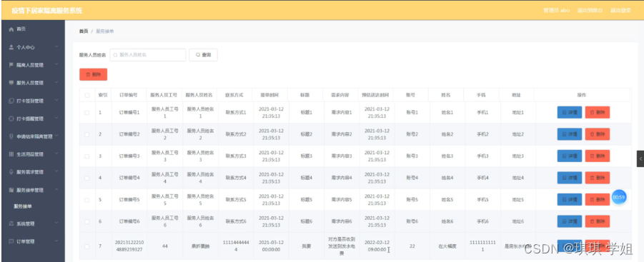Expand the 服务人员管理 menu chevron
This screenshot has height=262, width=644.
tap(56, 83)
